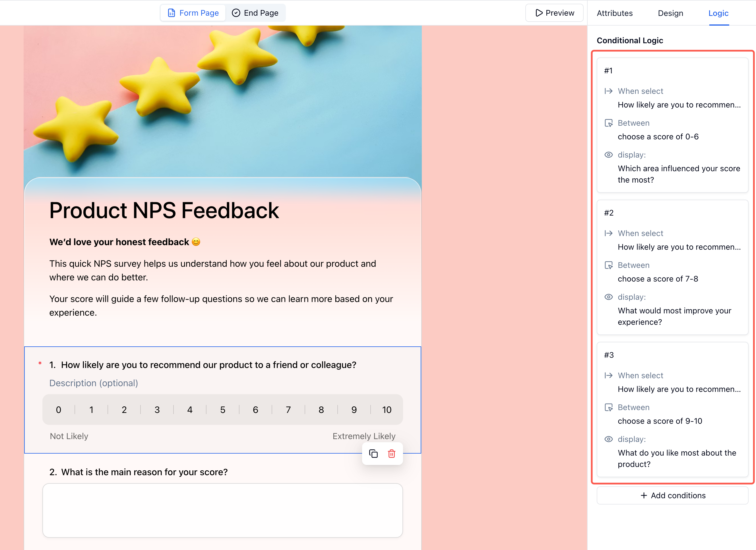Switch to the Design tab
756x550 pixels.
pos(670,13)
